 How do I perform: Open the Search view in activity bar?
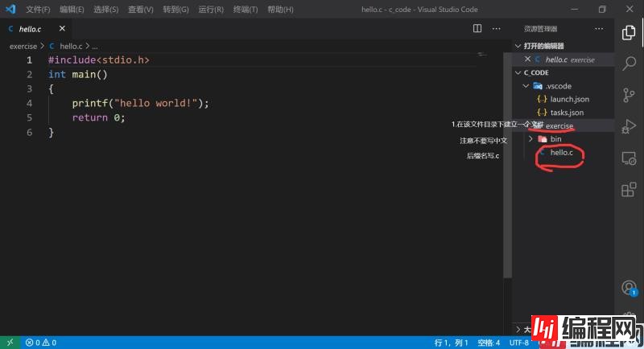[630, 64]
